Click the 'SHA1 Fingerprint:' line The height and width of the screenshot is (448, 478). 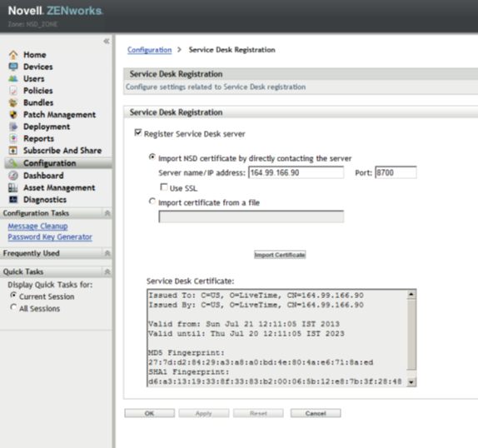point(189,372)
